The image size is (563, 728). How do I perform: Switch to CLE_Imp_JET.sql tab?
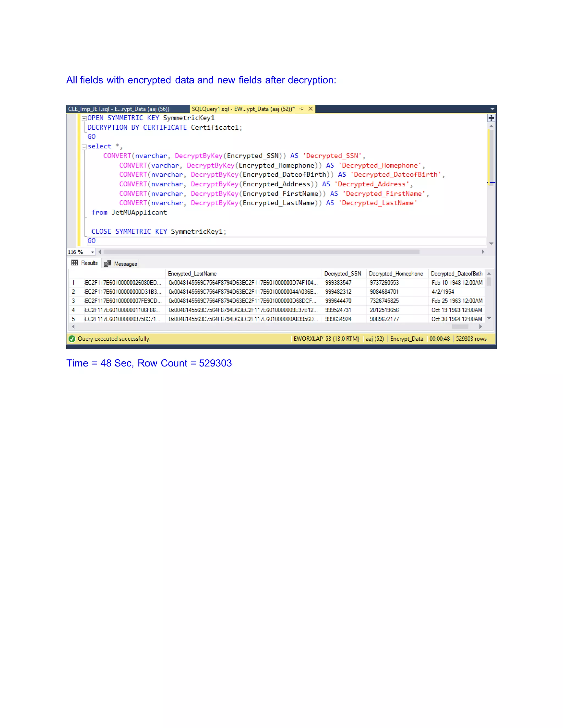coord(119,109)
